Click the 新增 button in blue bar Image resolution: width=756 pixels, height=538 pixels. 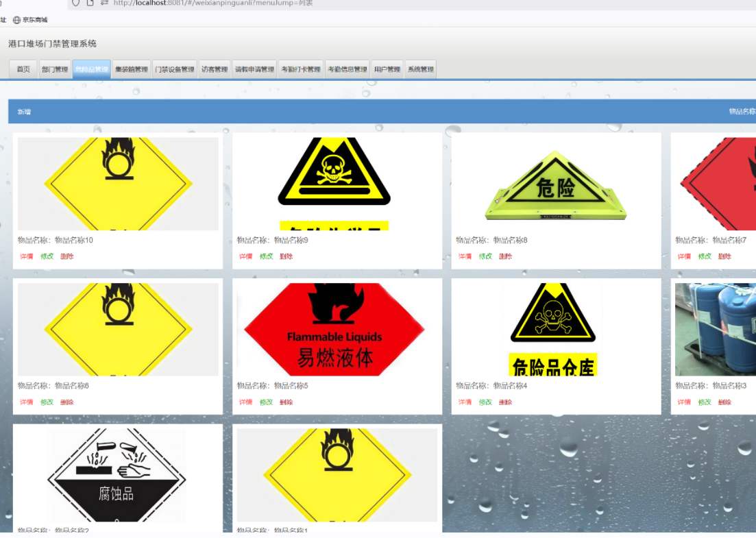(x=24, y=112)
